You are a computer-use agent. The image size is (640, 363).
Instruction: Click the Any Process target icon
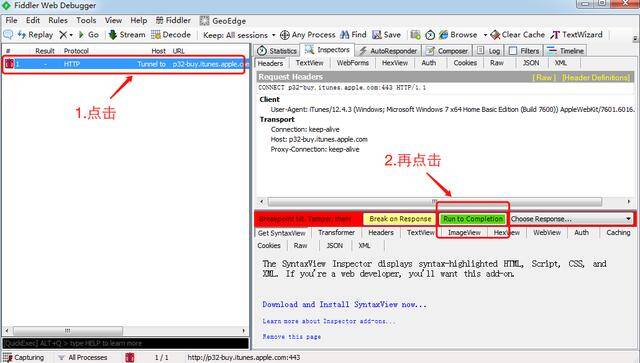(285, 35)
